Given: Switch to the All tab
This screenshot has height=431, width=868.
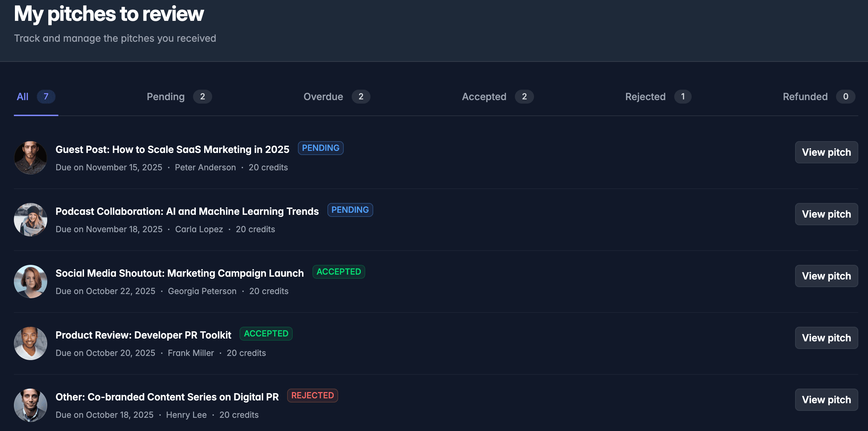Looking at the screenshot, I should 36,97.
